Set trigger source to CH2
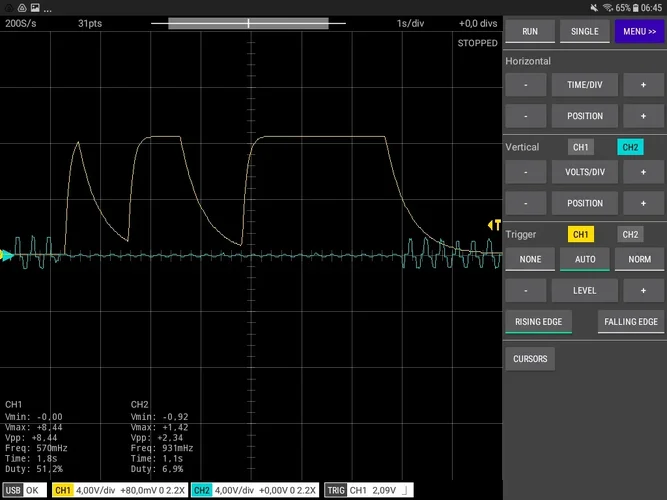Image resolution: width=667 pixels, height=500 pixels. [x=630, y=234]
